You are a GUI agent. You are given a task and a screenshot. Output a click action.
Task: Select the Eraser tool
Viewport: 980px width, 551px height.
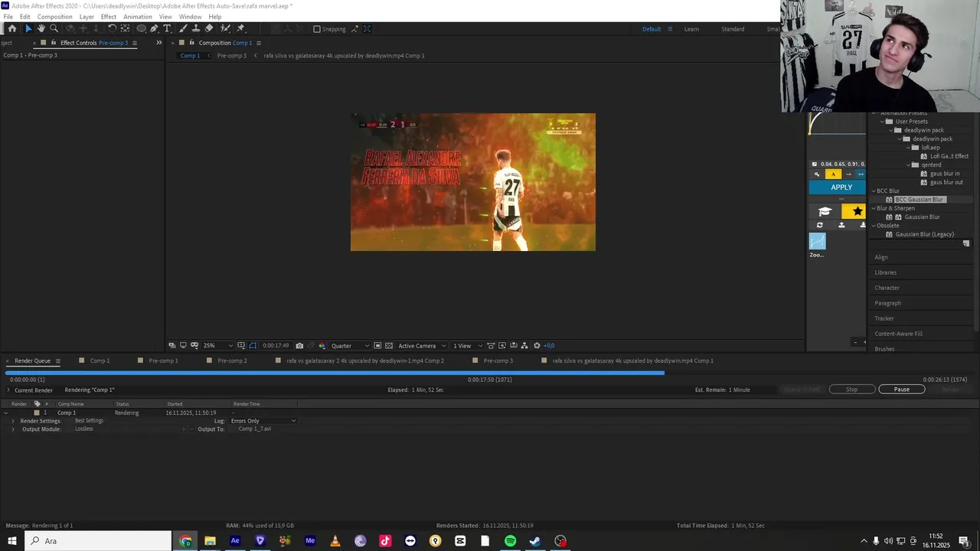pos(209,29)
